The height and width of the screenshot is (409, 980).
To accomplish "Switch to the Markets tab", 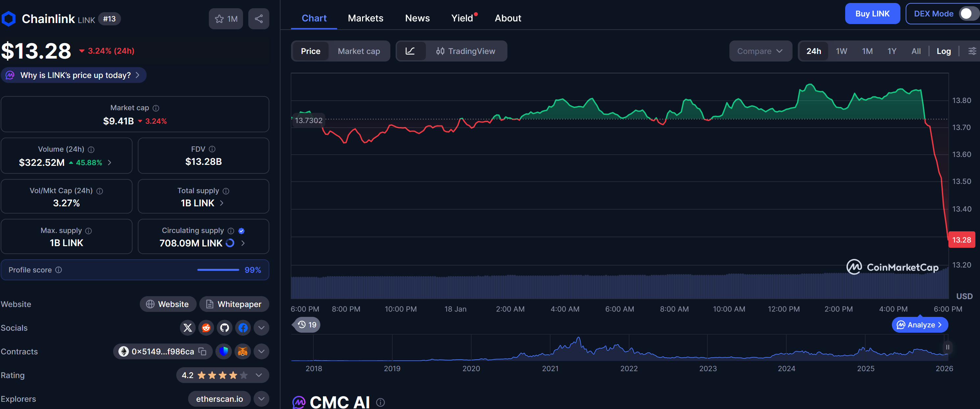I will [365, 18].
